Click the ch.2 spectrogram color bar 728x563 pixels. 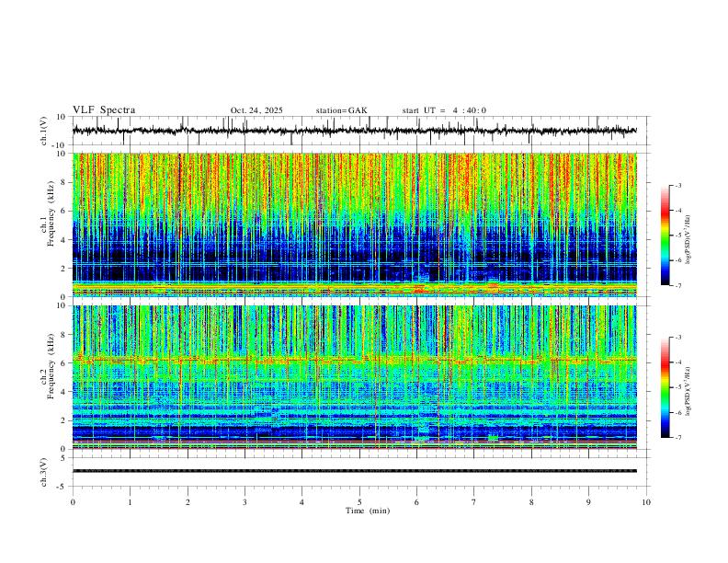[665, 387]
